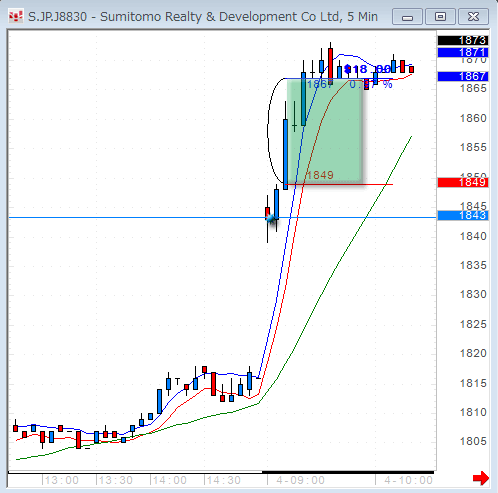Click the 4-09:00 time axis label

tap(300, 480)
